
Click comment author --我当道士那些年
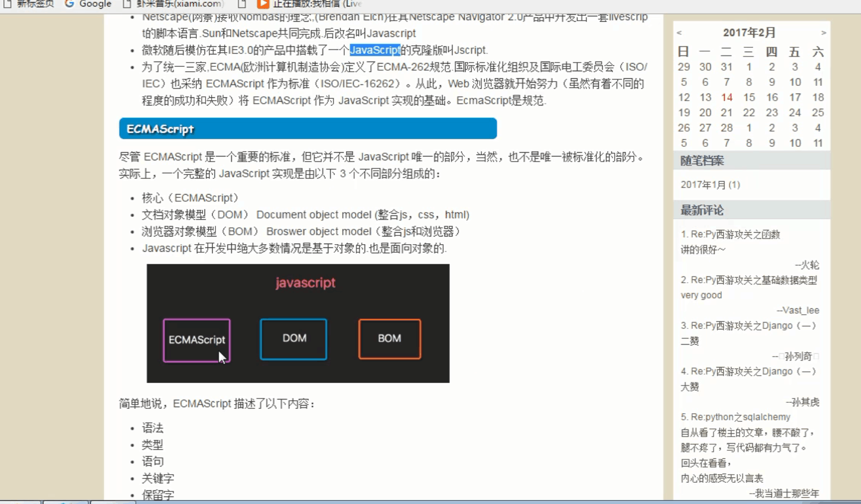pos(784,493)
